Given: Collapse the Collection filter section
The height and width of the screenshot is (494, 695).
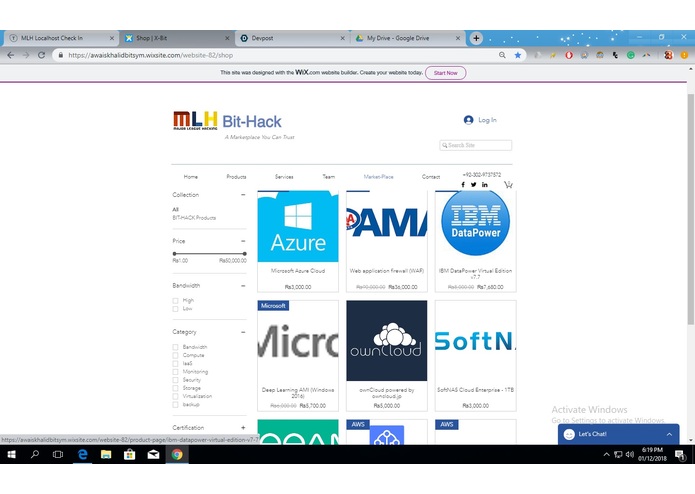Looking at the screenshot, I should (x=243, y=195).
